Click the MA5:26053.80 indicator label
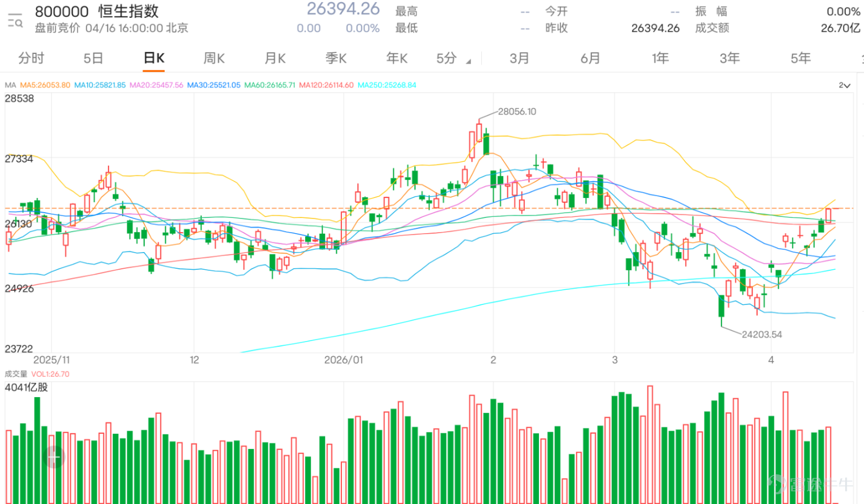 point(45,85)
